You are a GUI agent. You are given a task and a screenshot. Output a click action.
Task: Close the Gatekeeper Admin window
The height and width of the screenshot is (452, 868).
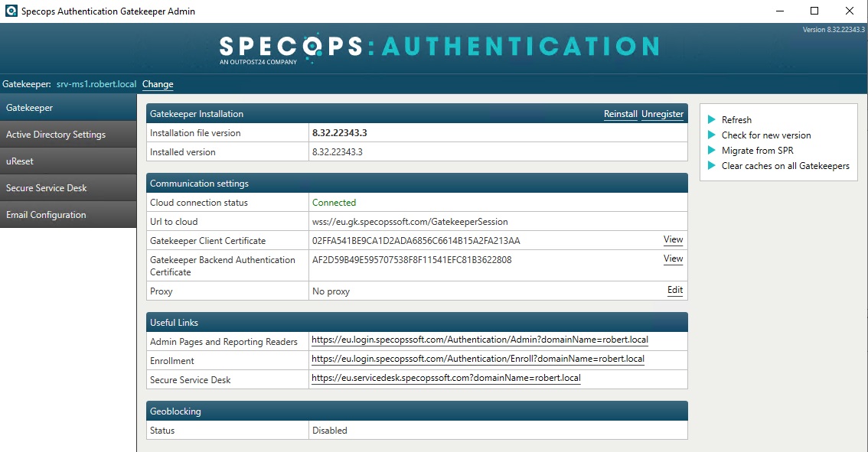pyautogui.click(x=850, y=11)
